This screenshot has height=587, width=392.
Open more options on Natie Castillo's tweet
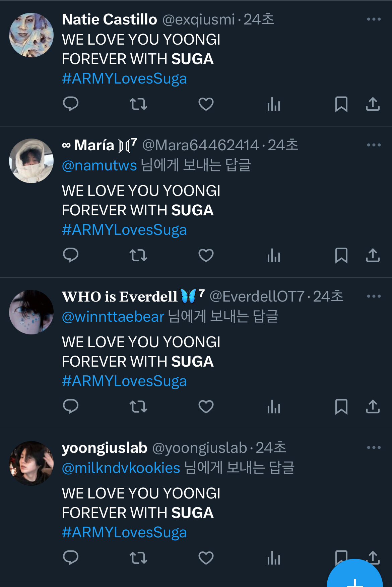[374, 19]
